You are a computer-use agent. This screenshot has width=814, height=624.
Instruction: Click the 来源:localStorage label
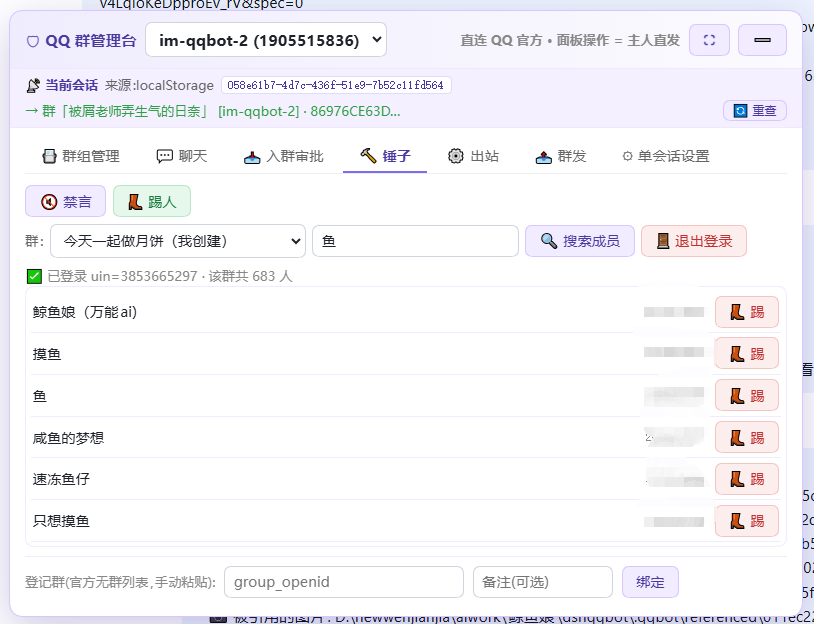pos(159,85)
